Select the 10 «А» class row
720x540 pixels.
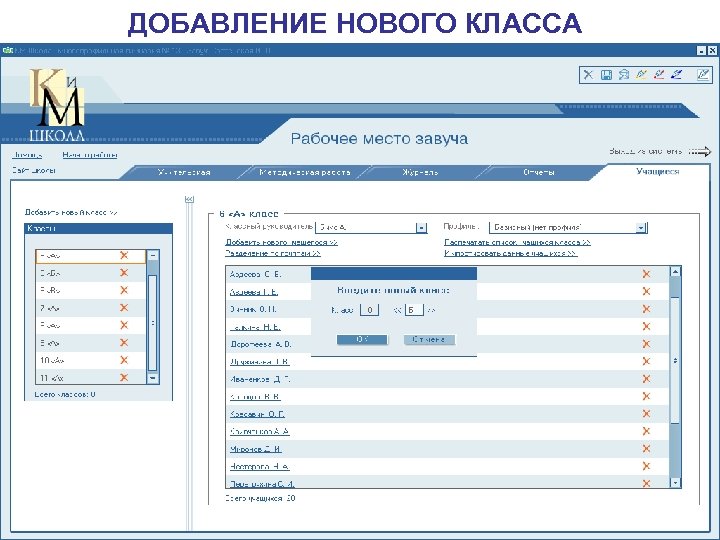[90, 360]
